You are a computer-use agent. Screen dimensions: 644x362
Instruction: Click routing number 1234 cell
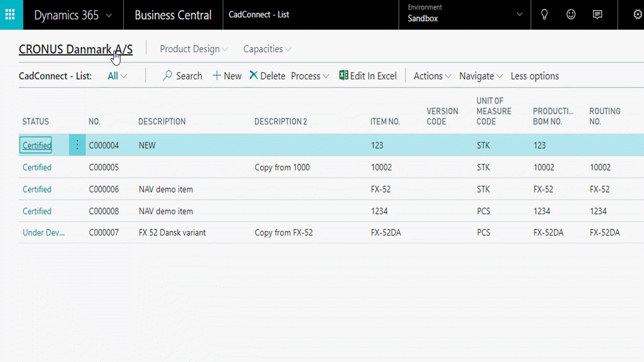coord(598,211)
